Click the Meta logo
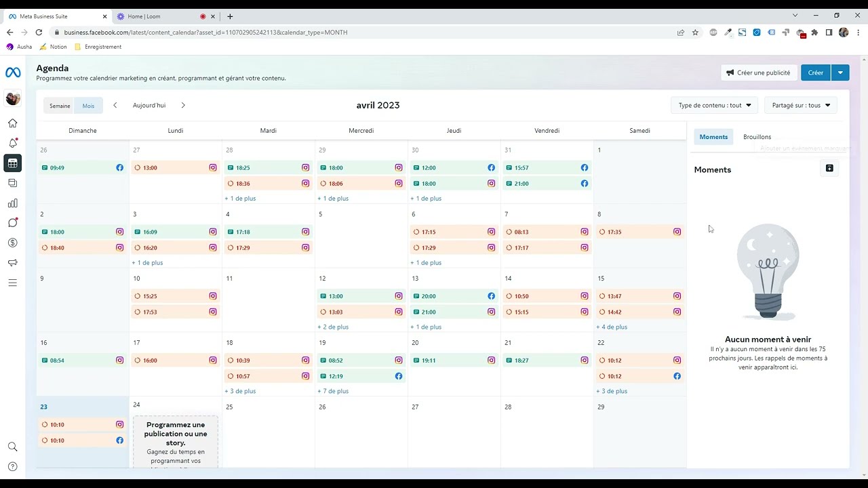Screen dimensions: 868x488 pyautogui.click(x=12, y=73)
